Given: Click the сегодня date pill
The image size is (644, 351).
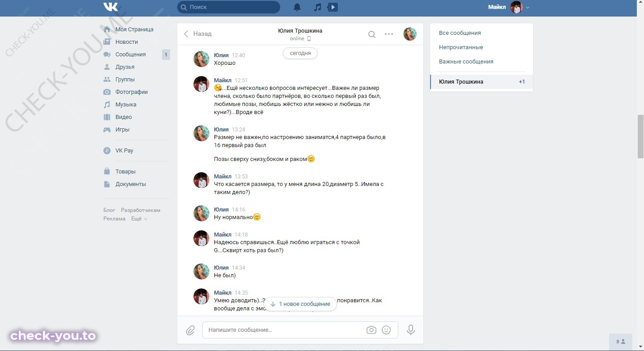Looking at the screenshot, I should click(x=300, y=53).
